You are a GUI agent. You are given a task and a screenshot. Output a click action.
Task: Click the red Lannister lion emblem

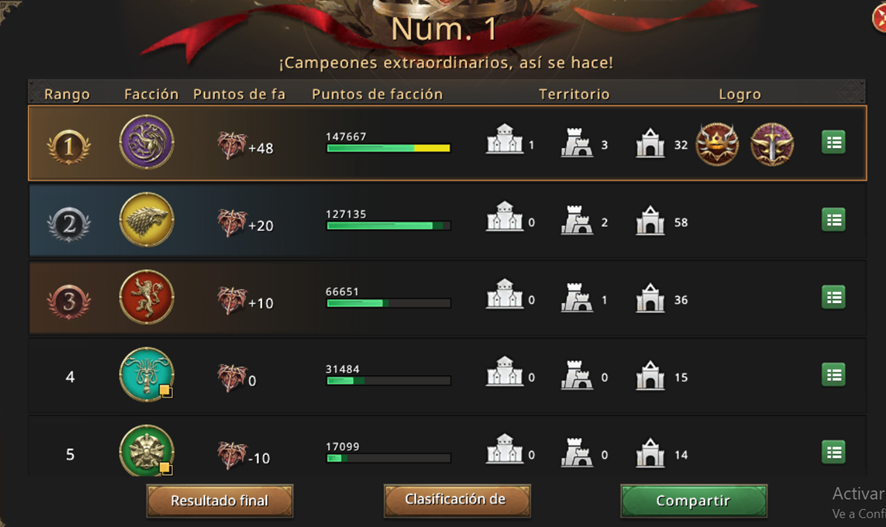click(146, 297)
